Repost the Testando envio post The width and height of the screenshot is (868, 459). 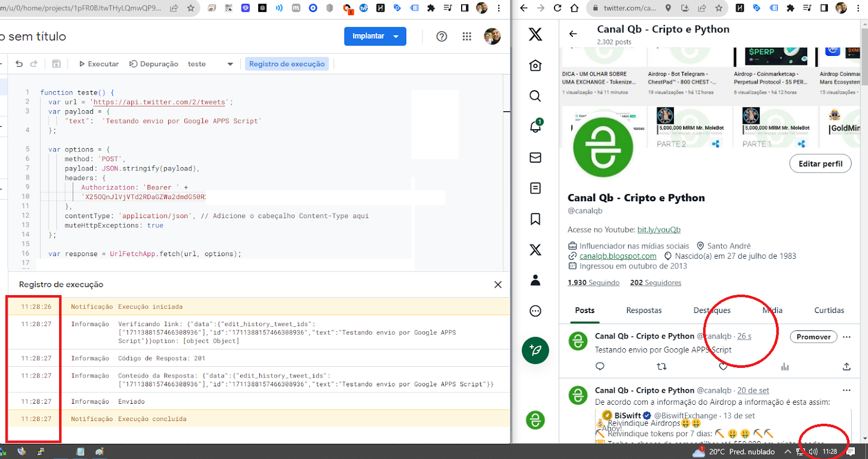point(661,367)
